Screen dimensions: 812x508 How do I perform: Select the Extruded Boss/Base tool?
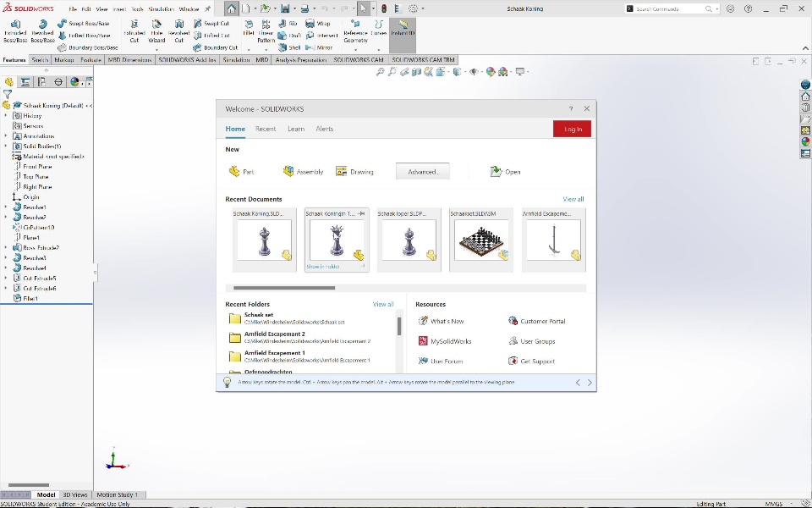click(15, 31)
